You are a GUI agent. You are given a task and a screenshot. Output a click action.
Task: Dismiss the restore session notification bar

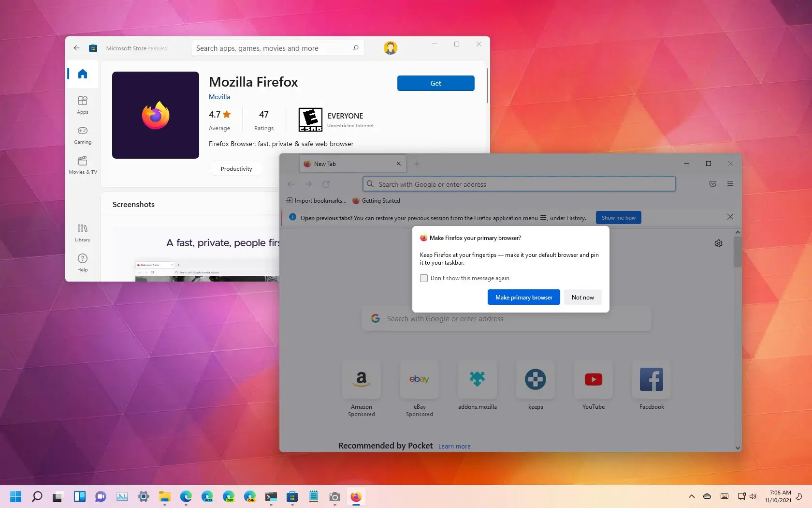tap(730, 217)
